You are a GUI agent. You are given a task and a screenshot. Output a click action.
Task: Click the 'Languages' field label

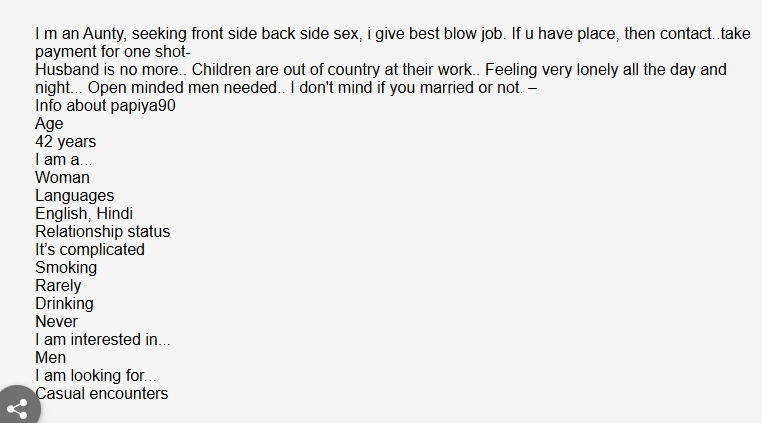[74, 195]
